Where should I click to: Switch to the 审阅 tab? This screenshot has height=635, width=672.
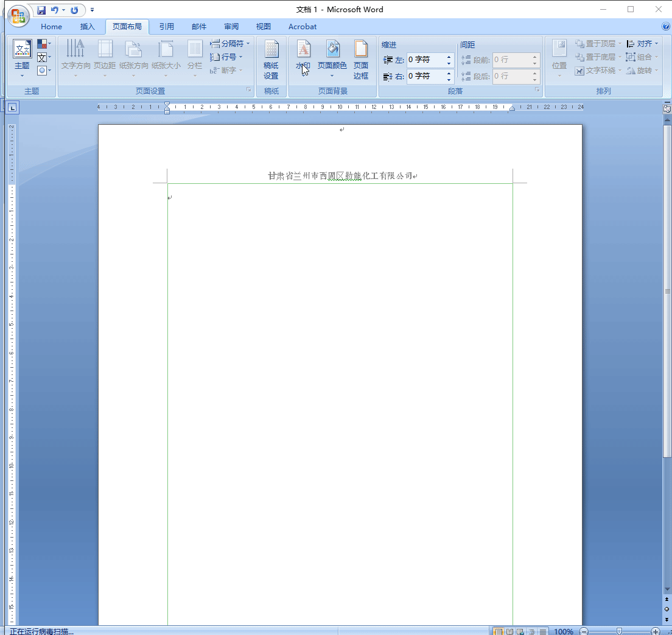pyautogui.click(x=231, y=27)
